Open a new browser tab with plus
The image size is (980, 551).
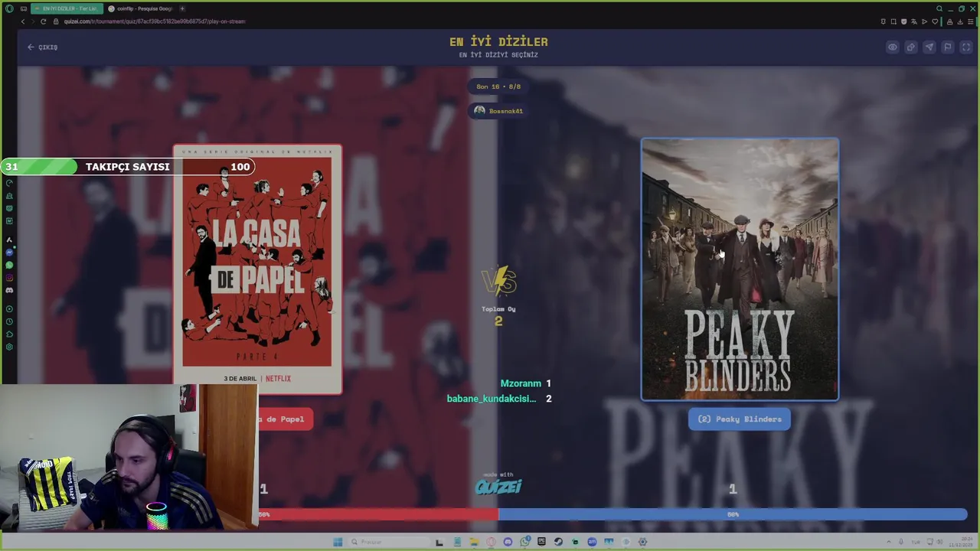click(x=182, y=8)
